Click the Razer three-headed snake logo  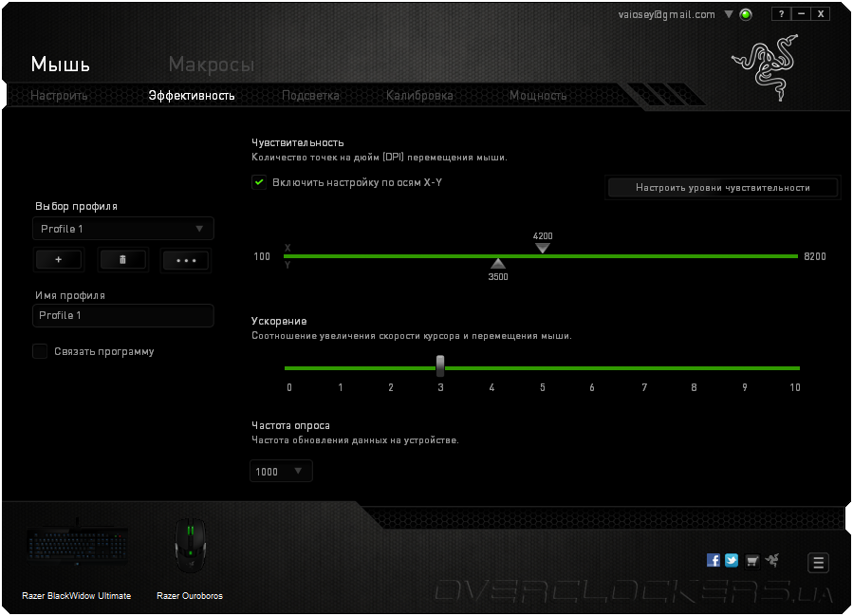[765, 67]
